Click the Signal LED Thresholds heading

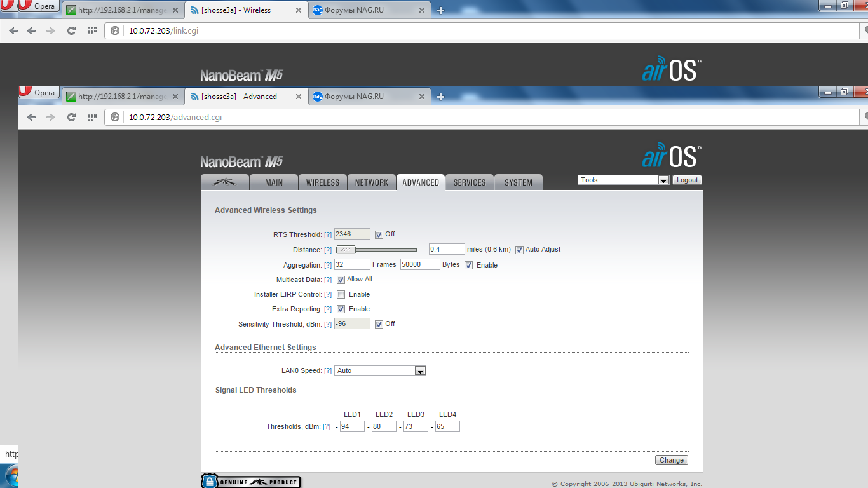tap(255, 390)
